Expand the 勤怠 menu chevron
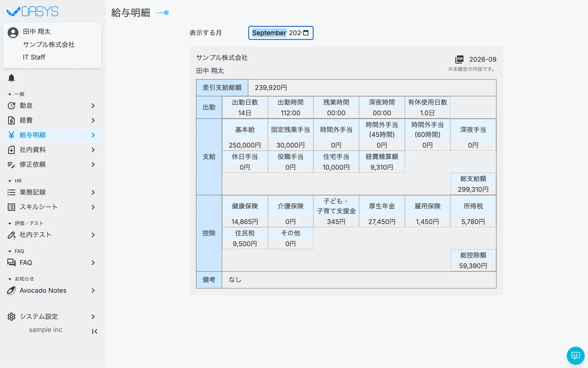This screenshot has width=588, height=368. (x=93, y=105)
